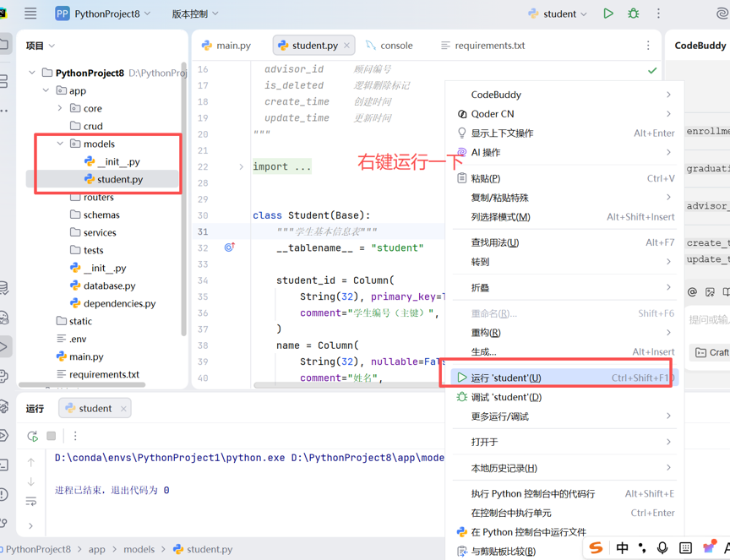Open the hamburger main menu
The width and height of the screenshot is (730, 560).
(x=30, y=14)
